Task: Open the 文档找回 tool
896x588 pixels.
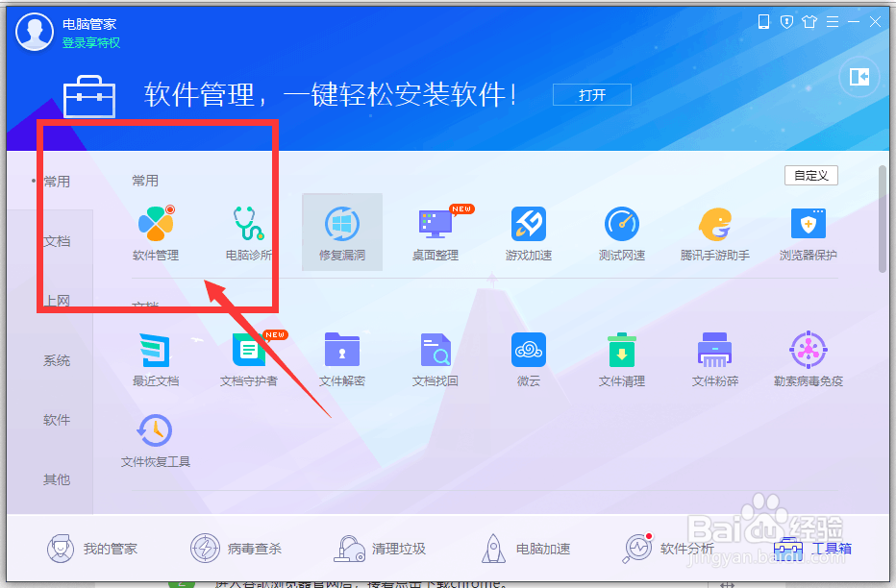Action: pos(436,359)
